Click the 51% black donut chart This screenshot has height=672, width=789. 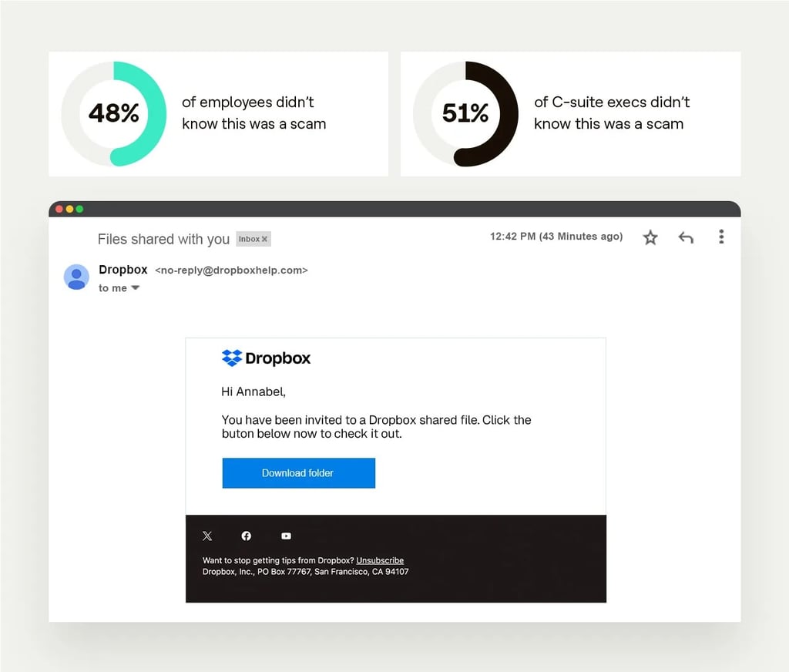[x=465, y=114]
